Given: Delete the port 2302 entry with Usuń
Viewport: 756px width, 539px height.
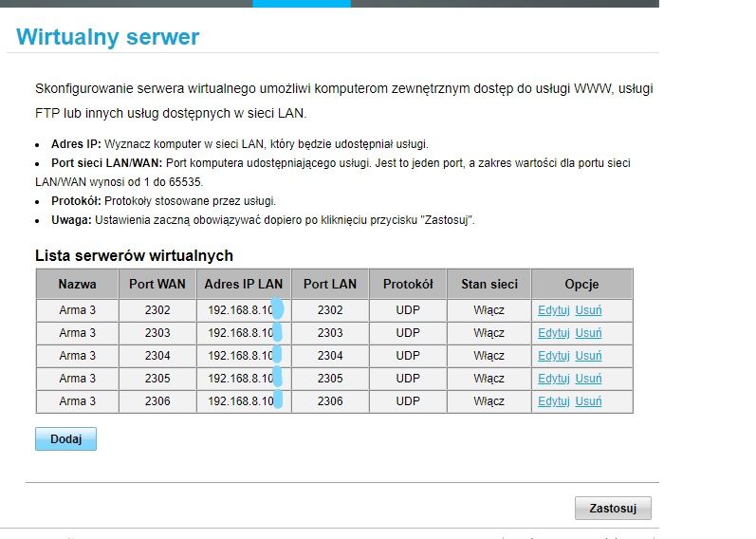Looking at the screenshot, I should [588, 310].
